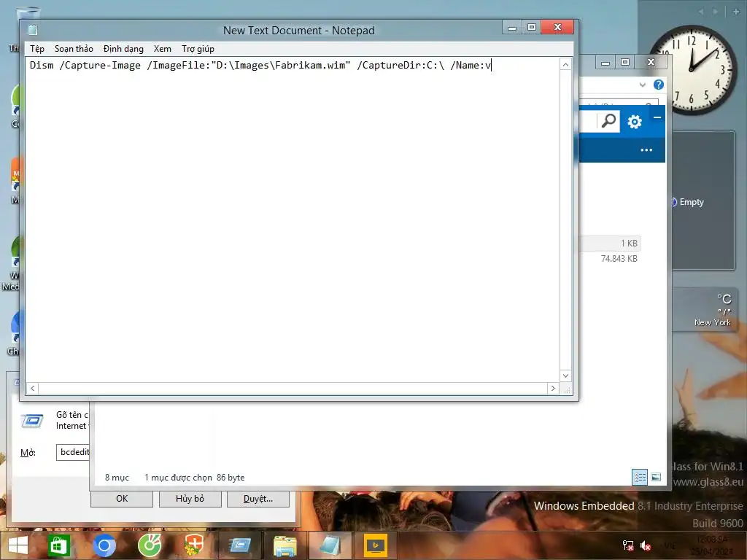Click the Notepad vertical scrollbar down arrow
747x560 pixels.
coord(565,376)
